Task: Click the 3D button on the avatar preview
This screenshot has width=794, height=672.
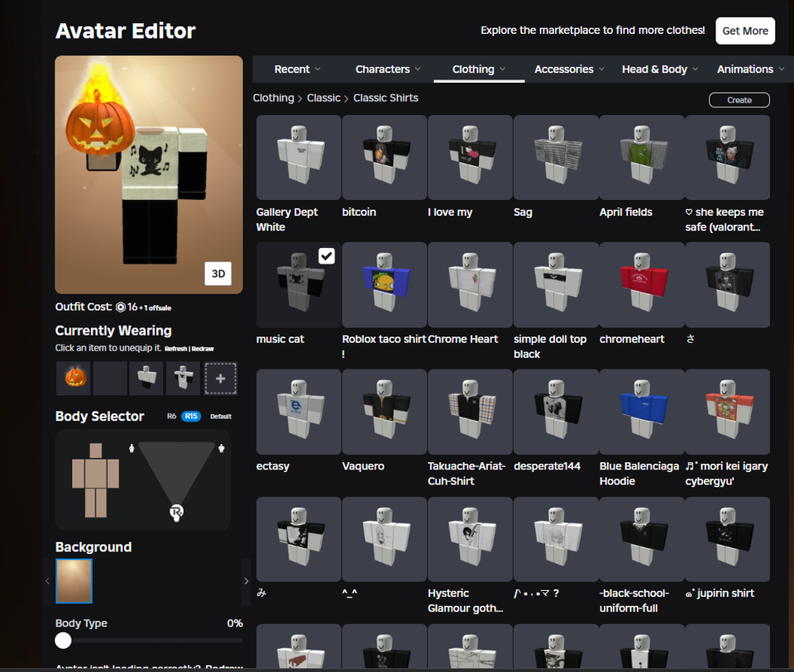Action: [218, 273]
